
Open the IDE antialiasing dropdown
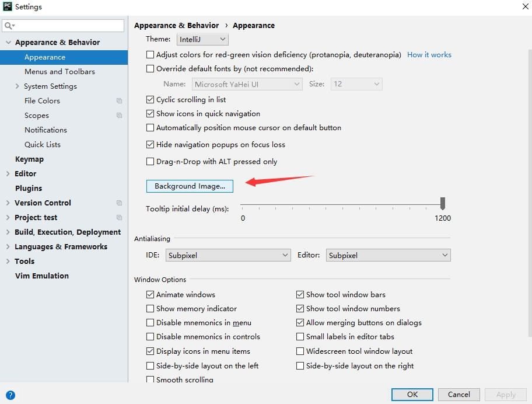pos(228,255)
